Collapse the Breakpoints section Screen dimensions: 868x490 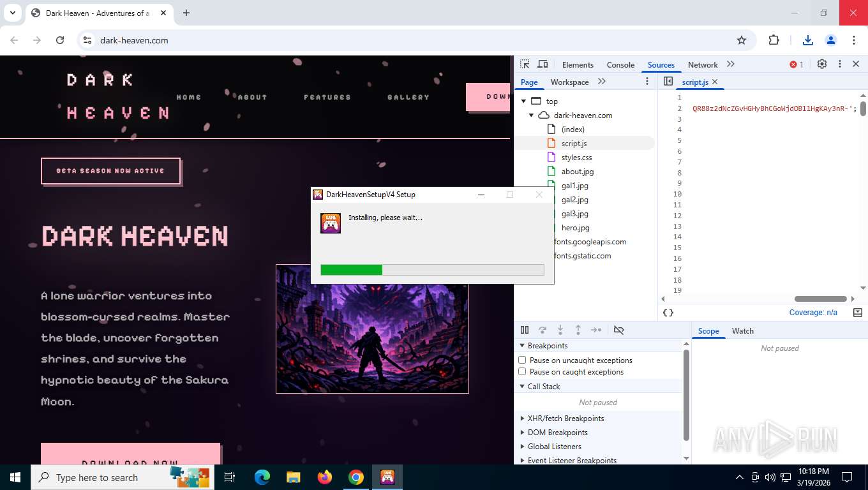[x=522, y=346]
